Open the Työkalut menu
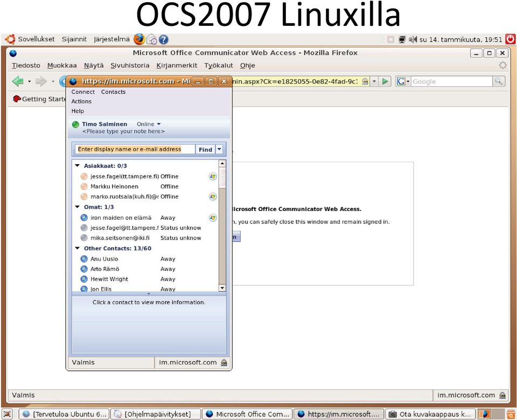 pyautogui.click(x=219, y=66)
